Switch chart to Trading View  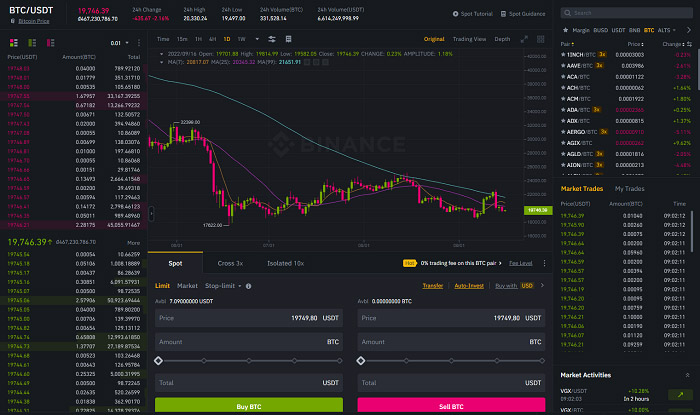469,39
